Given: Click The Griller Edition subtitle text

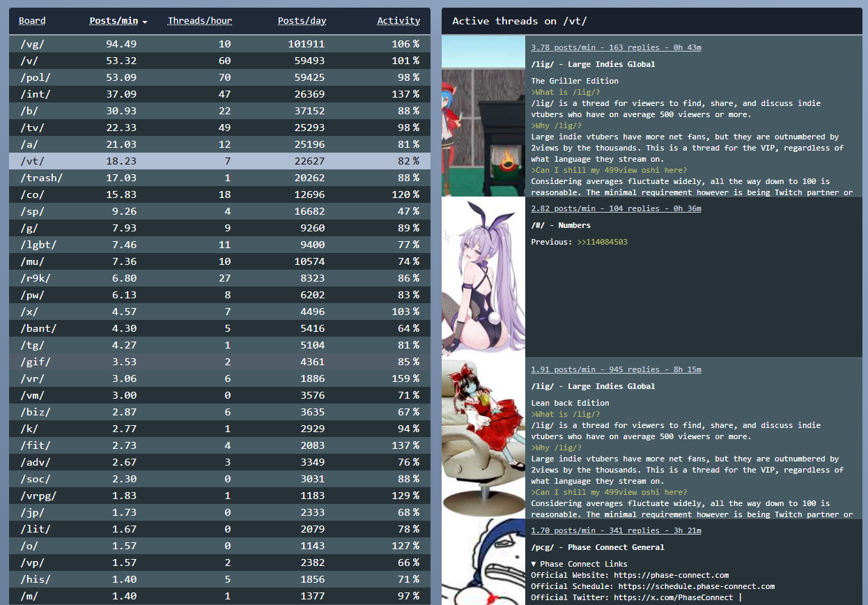Looking at the screenshot, I should 575,81.
